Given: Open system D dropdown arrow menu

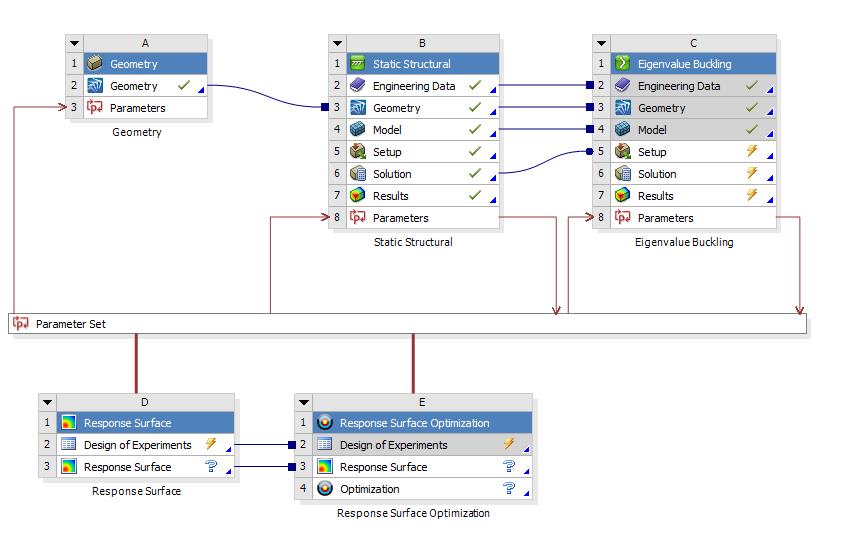Looking at the screenshot, I should pos(47,402).
